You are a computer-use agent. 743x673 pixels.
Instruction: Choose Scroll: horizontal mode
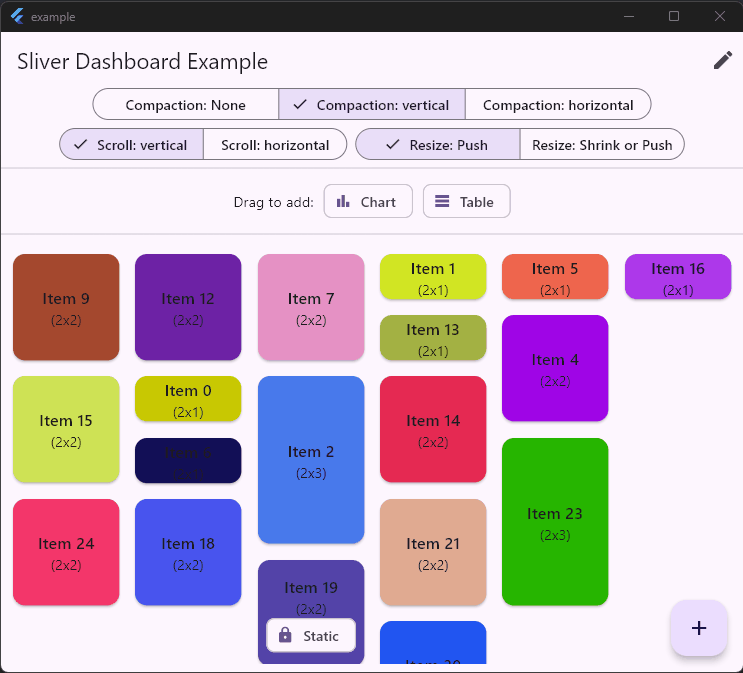(x=275, y=145)
